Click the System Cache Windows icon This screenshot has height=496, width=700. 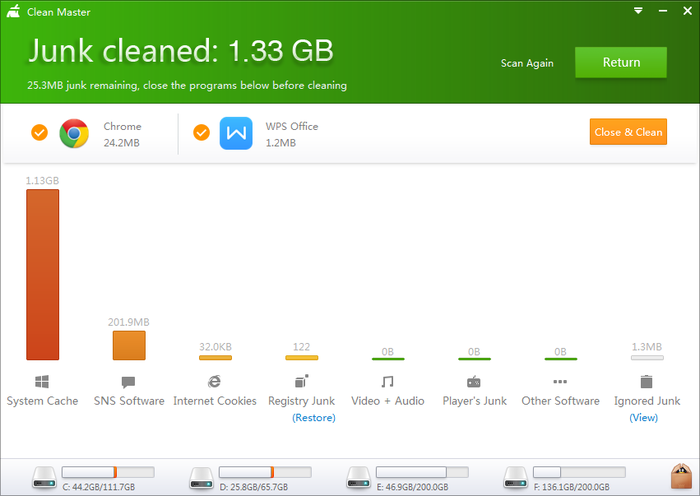click(42, 381)
